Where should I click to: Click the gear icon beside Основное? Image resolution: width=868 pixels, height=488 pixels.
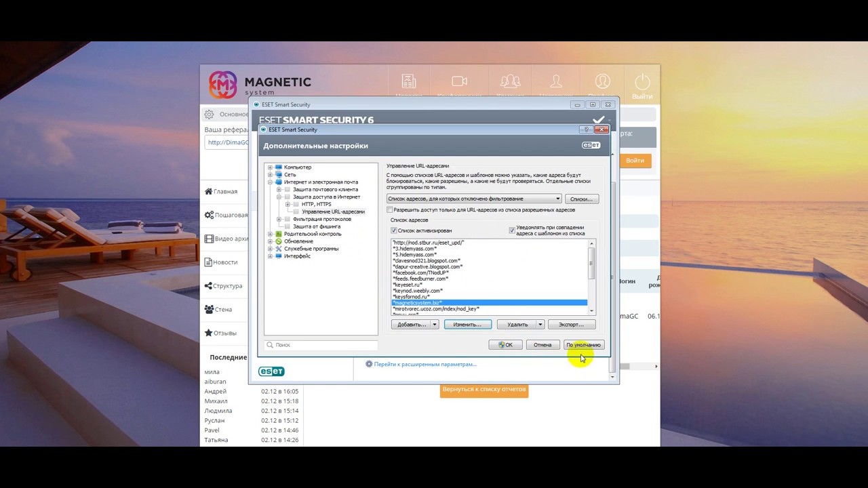(x=210, y=115)
